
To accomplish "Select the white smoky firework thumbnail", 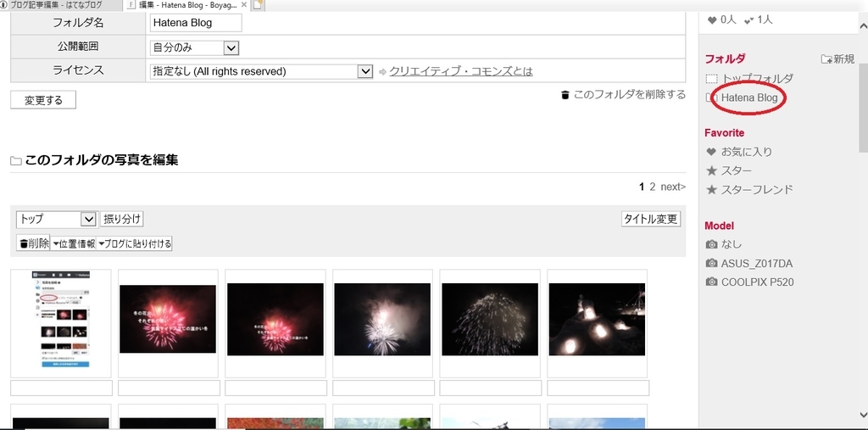I will 382,319.
